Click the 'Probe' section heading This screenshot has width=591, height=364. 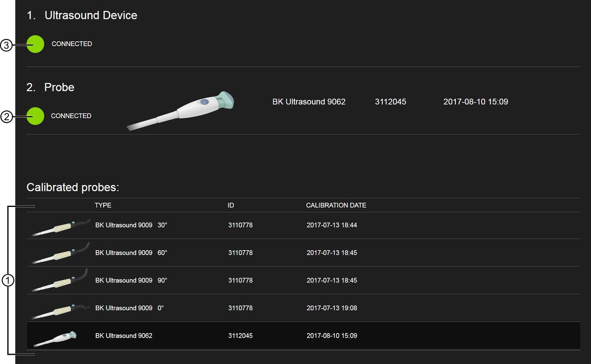(59, 87)
